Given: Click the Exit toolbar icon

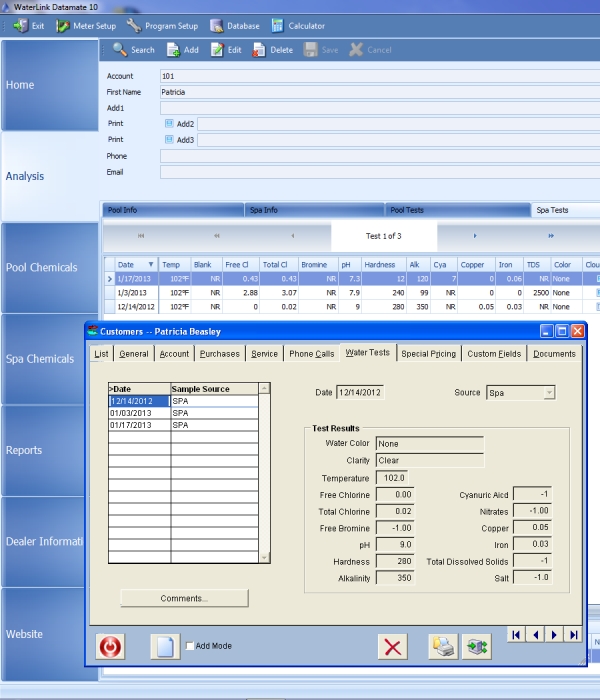Looking at the screenshot, I should 29,26.
